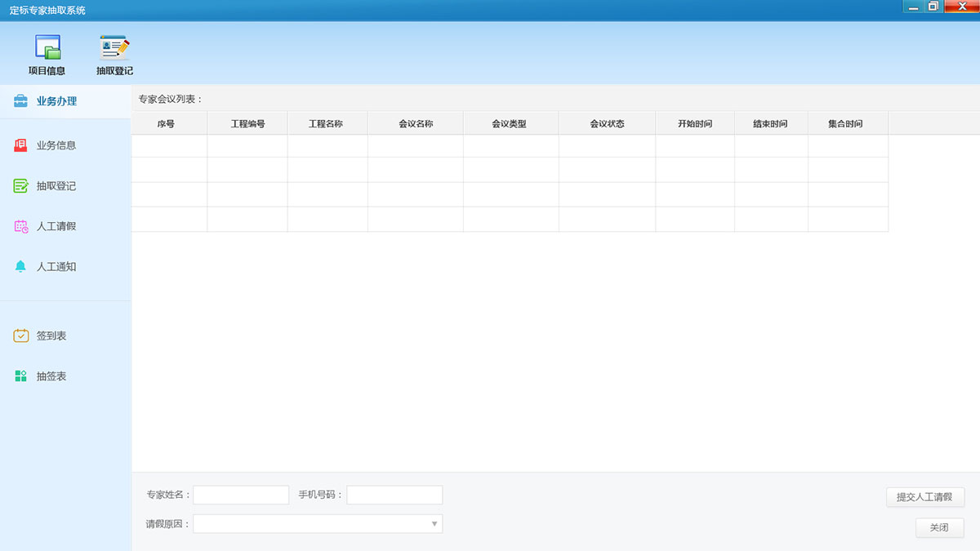Click the 人工请假 calendar icon
Screen dimensions: 980x551
pos(20,226)
